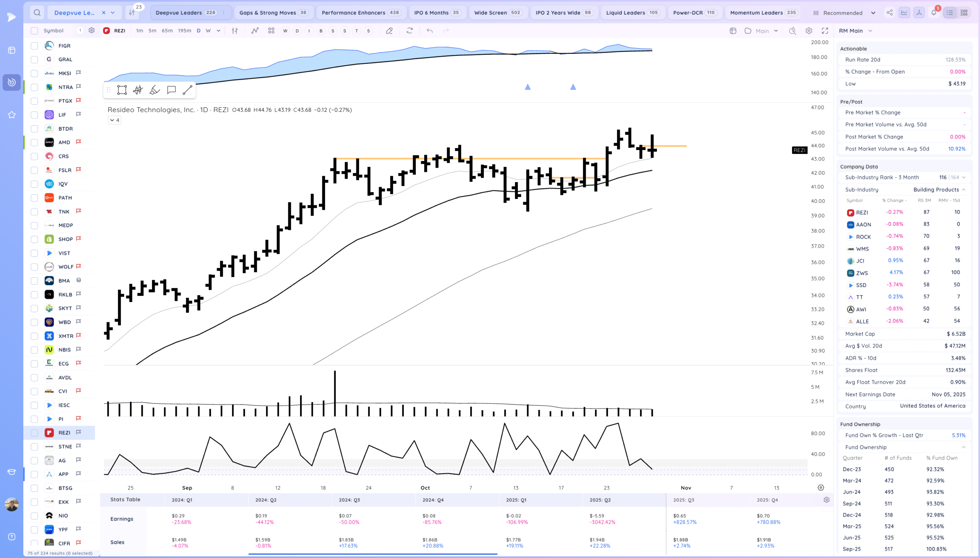Screen dimensions: 980x558
Task: Check the AMD row checkbox
Action: 34,143
